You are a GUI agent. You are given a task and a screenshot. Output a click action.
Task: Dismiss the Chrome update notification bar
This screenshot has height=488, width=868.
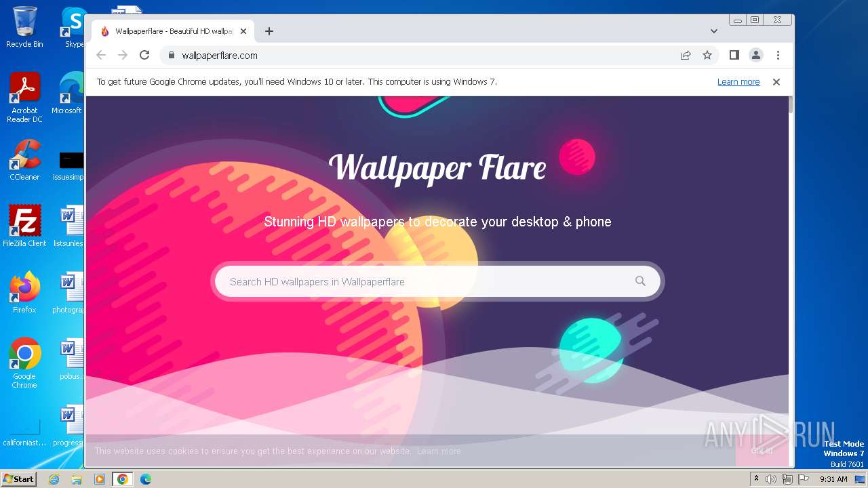(x=776, y=82)
